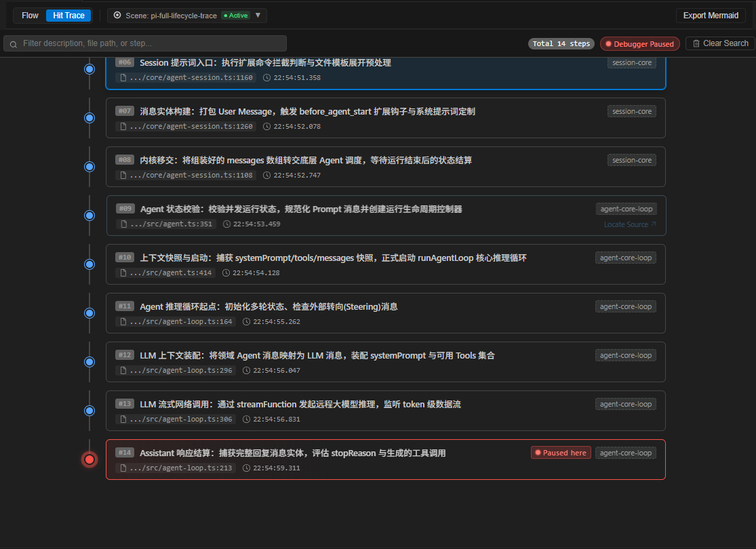Click agent-core-loop tag on step #11
This screenshot has width=756, height=549.
pos(626,306)
